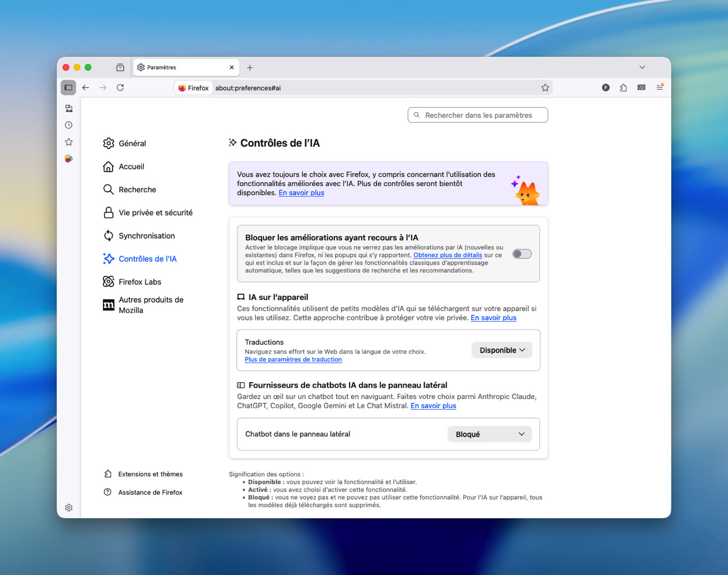Click 'Obtenez plus de détails' link
This screenshot has height=575, width=728.
point(447,255)
